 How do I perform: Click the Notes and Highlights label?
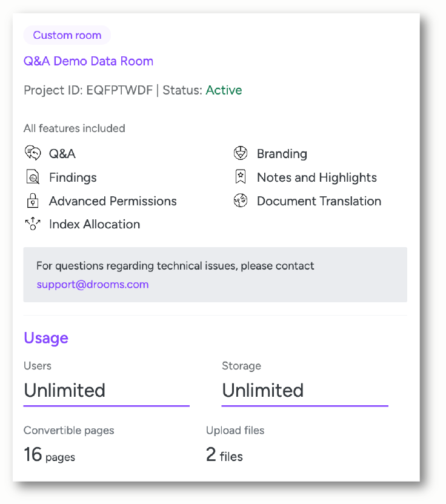[x=317, y=177]
